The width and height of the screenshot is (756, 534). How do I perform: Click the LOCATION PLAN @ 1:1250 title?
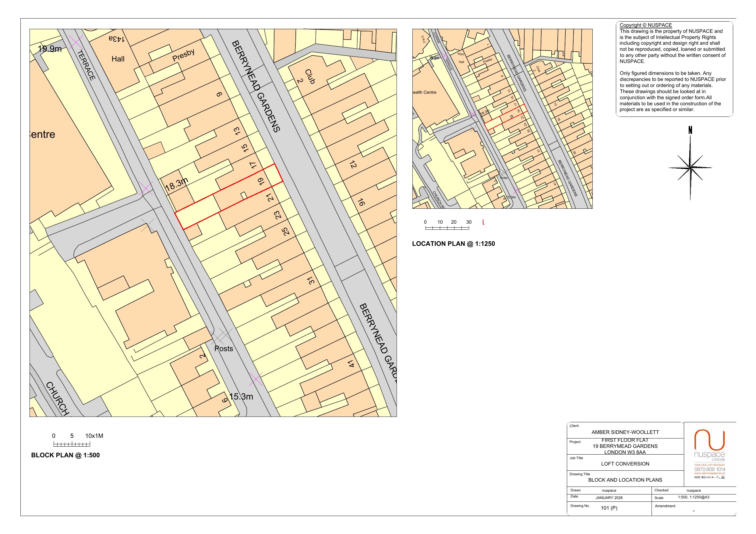[454, 244]
